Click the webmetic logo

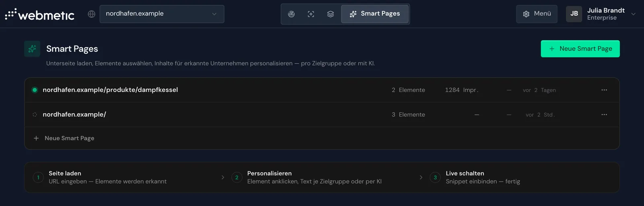click(39, 14)
